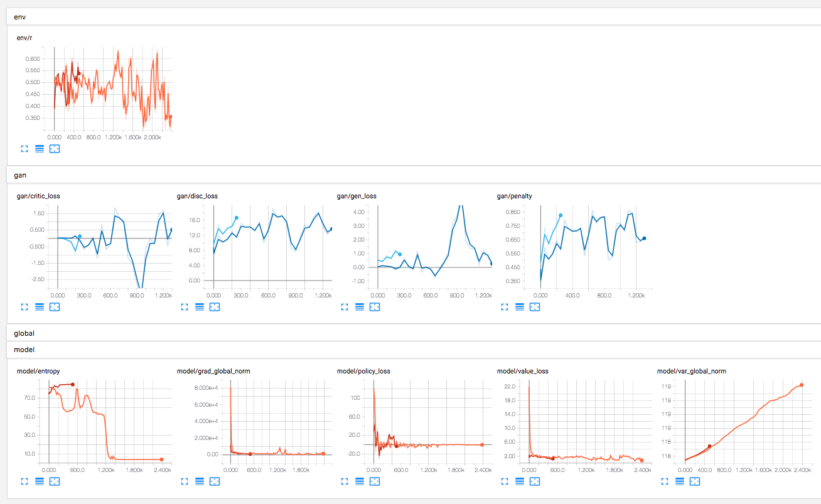Fit model/entropy chart domain to data
Viewport: 821px width, 504px height.
coord(55,481)
